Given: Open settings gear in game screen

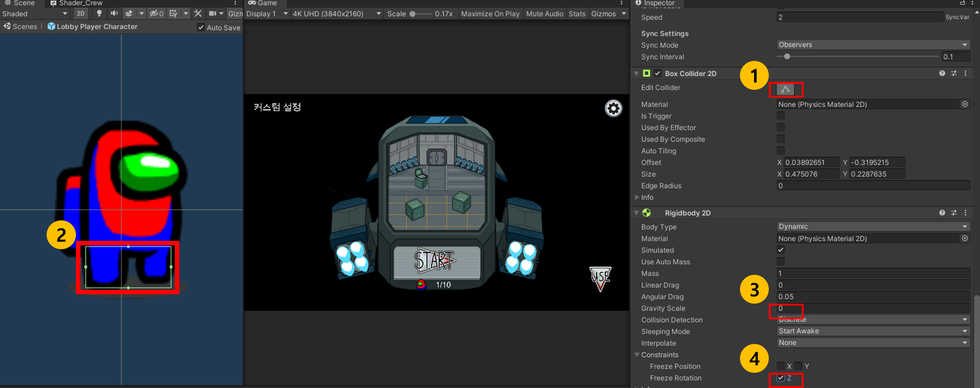Looking at the screenshot, I should [x=613, y=108].
